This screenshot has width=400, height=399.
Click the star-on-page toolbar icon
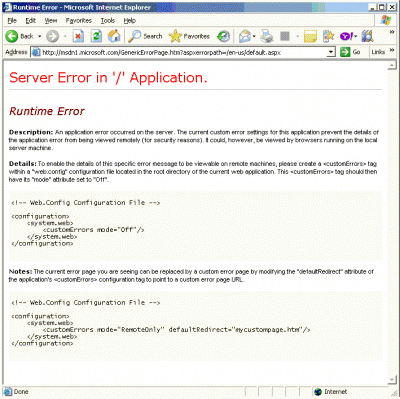tap(328, 36)
